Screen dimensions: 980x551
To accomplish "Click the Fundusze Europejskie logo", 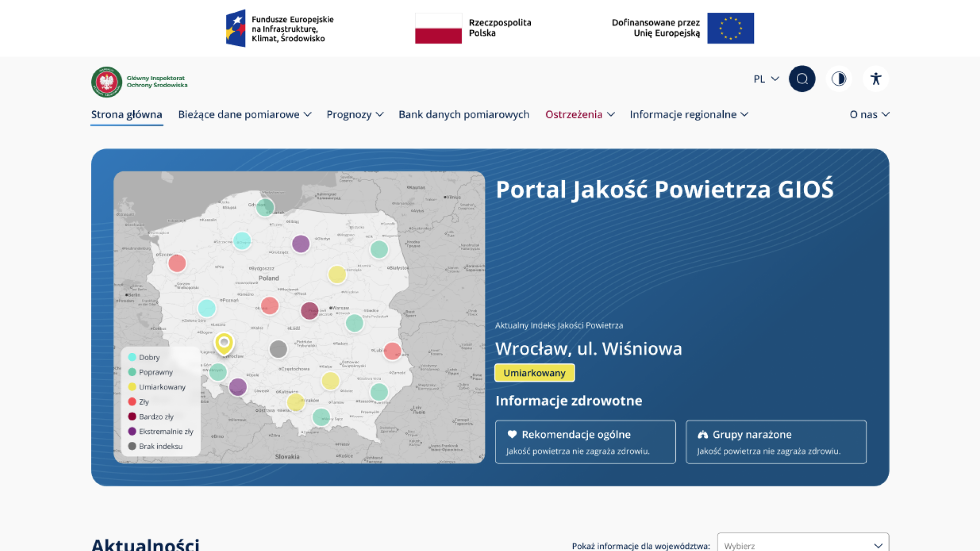I will pyautogui.click(x=236, y=28).
